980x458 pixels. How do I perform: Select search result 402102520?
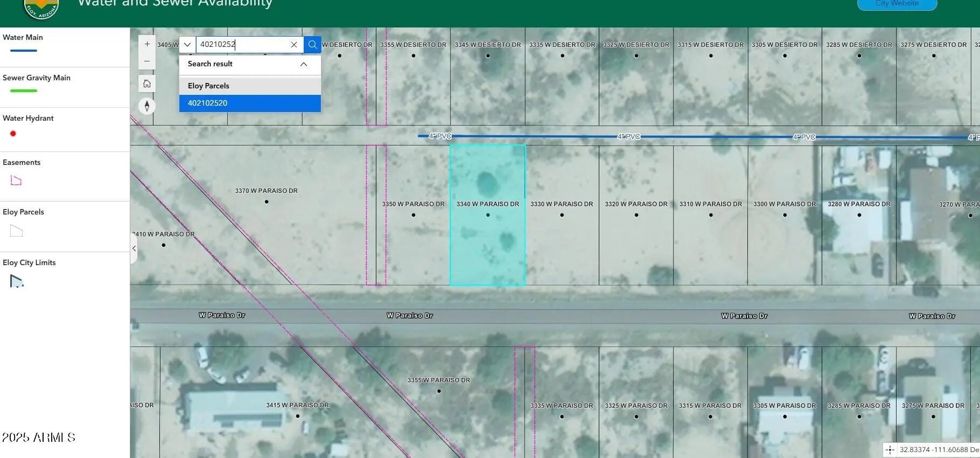point(250,103)
